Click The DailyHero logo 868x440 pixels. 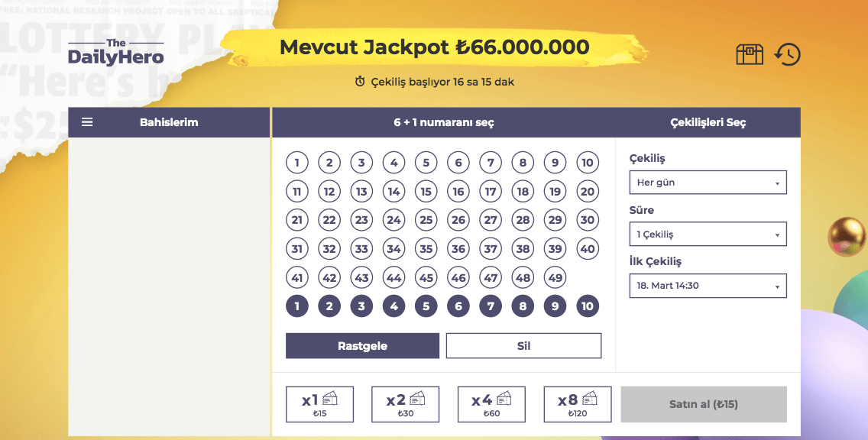(x=116, y=53)
